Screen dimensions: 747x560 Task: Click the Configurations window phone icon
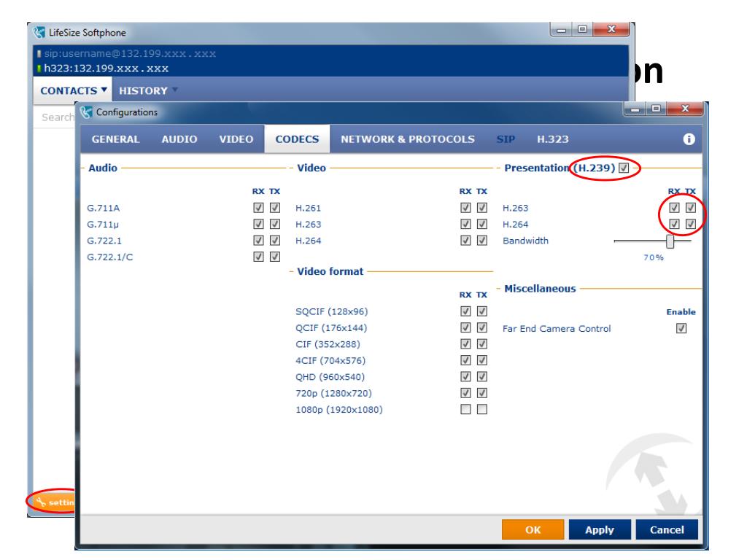[x=86, y=112]
